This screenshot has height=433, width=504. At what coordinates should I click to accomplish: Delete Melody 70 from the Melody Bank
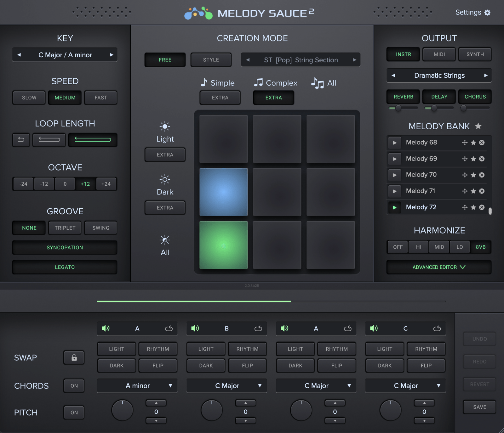point(482,175)
